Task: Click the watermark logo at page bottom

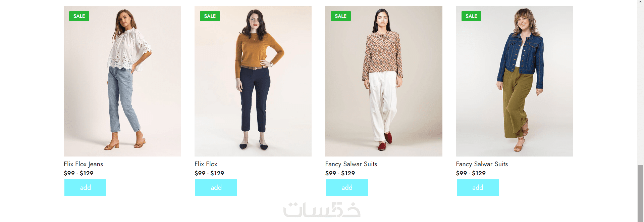Action: 322,210
